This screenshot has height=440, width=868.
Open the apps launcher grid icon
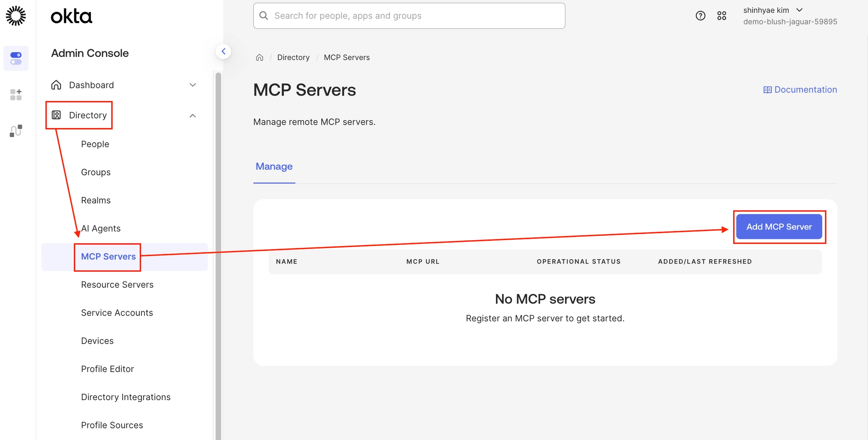722,16
